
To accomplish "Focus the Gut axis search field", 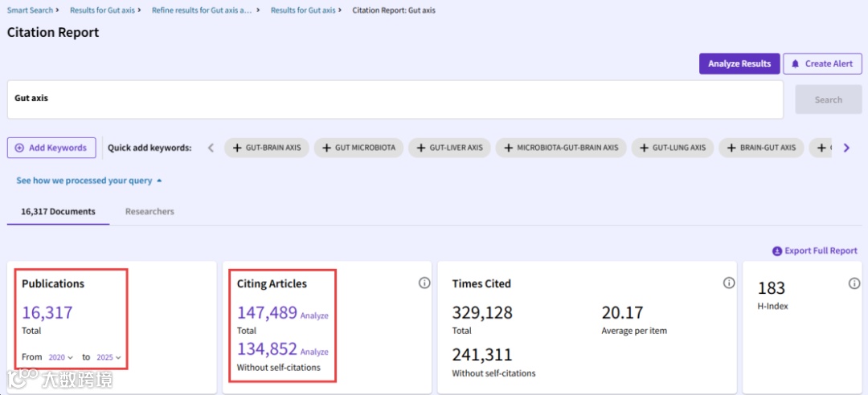I will pyautogui.click(x=395, y=100).
